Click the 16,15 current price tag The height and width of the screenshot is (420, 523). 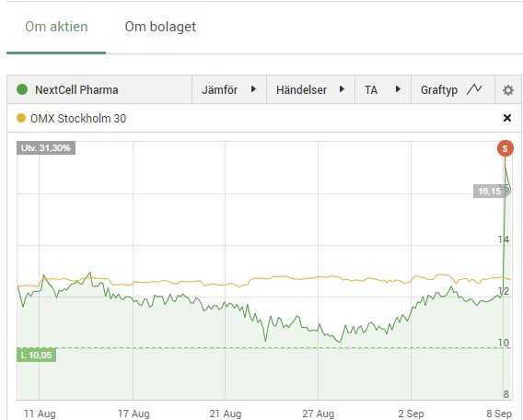coord(490,192)
